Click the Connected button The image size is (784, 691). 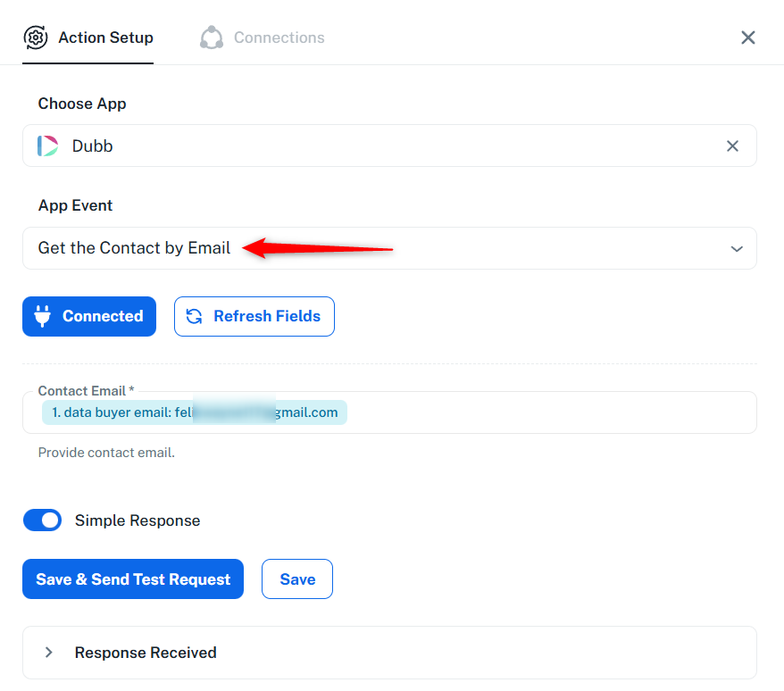[x=89, y=316]
